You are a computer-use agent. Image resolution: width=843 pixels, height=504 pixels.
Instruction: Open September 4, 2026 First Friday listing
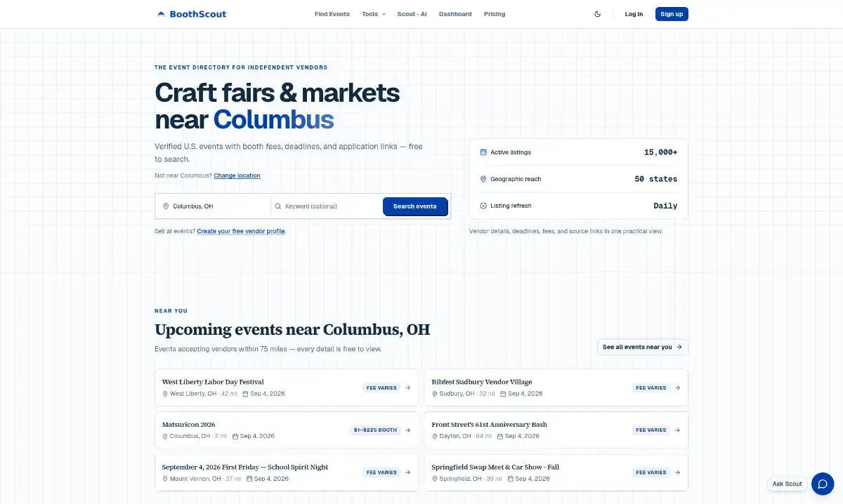[x=287, y=472]
